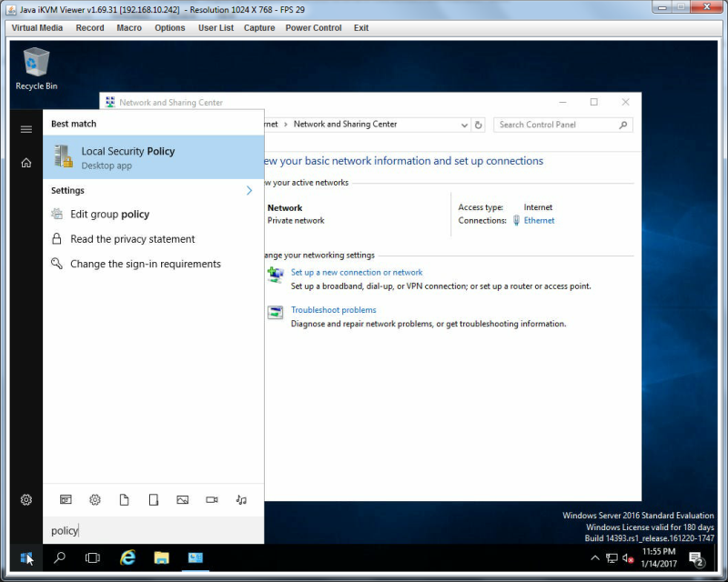Open the address bar history dropdown
This screenshot has width=728, height=582.
[x=464, y=125]
